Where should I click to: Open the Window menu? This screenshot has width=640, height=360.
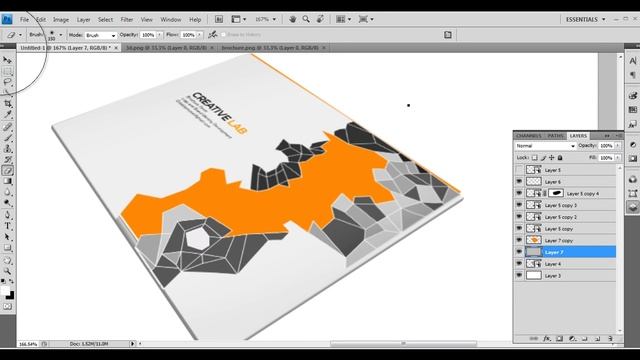[x=171, y=19]
